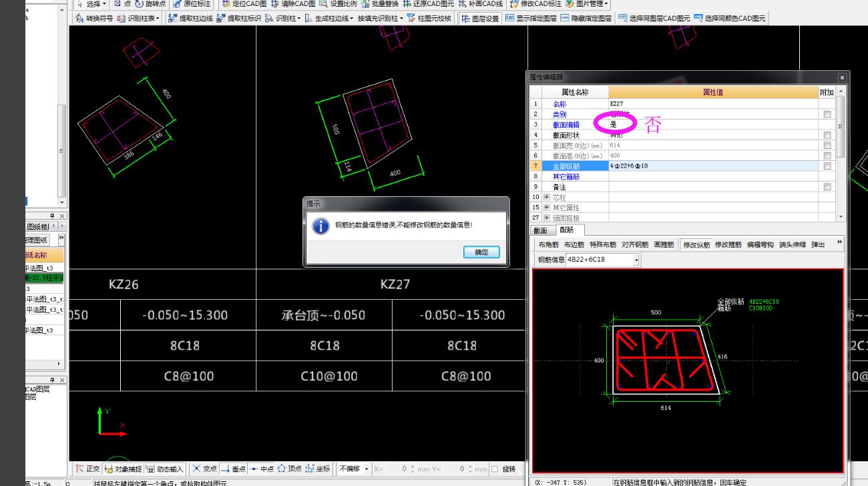Select 补画CAD线 draw CAD line tool
868x486 pixels.
pyautogui.click(x=481, y=4)
